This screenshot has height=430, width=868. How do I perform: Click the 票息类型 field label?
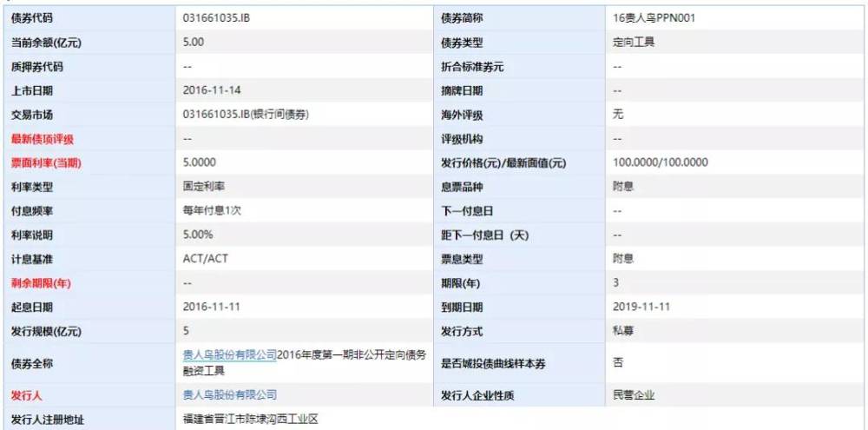[x=462, y=260]
